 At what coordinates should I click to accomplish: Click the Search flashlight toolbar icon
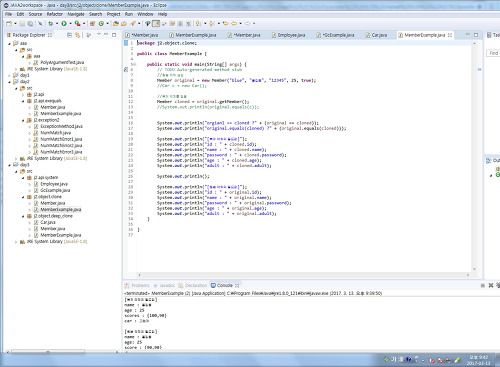(x=133, y=23)
